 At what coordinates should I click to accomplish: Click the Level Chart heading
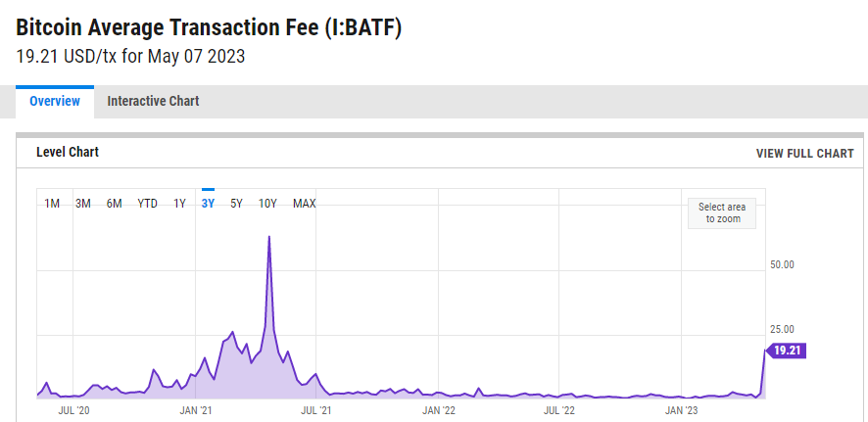[68, 152]
